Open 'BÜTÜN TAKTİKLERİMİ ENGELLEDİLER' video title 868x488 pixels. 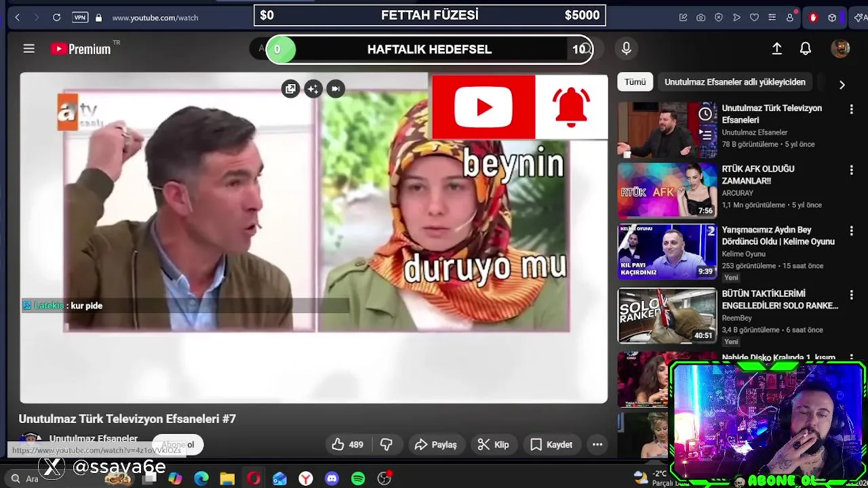click(780, 300)
